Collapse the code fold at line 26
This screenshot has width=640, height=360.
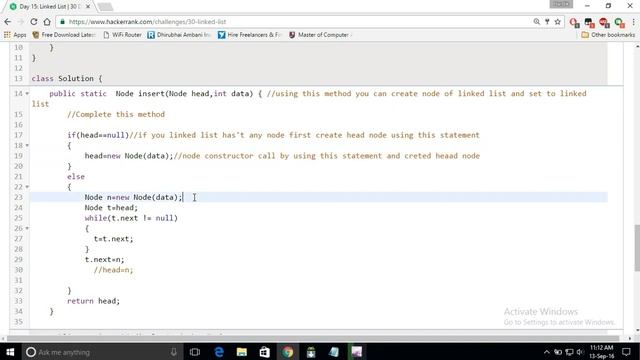(27, 228)
